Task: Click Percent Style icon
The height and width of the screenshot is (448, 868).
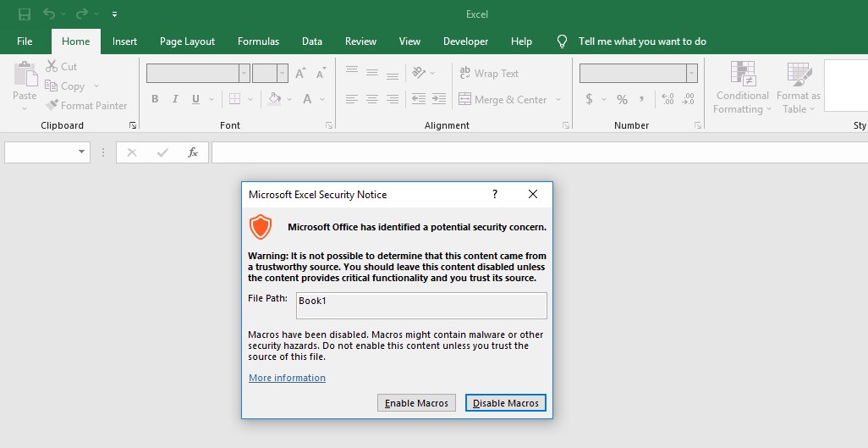Action: 622,99
